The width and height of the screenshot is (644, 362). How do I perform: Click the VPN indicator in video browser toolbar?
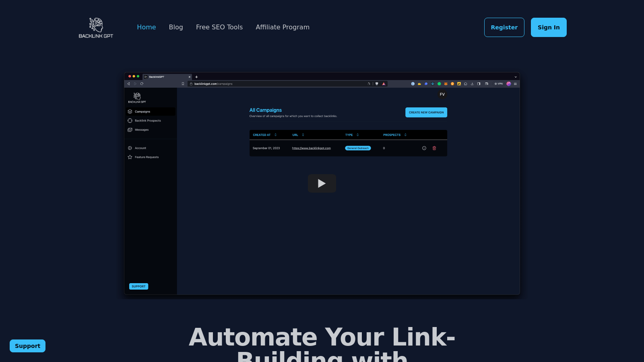click(x=499, y=84)
